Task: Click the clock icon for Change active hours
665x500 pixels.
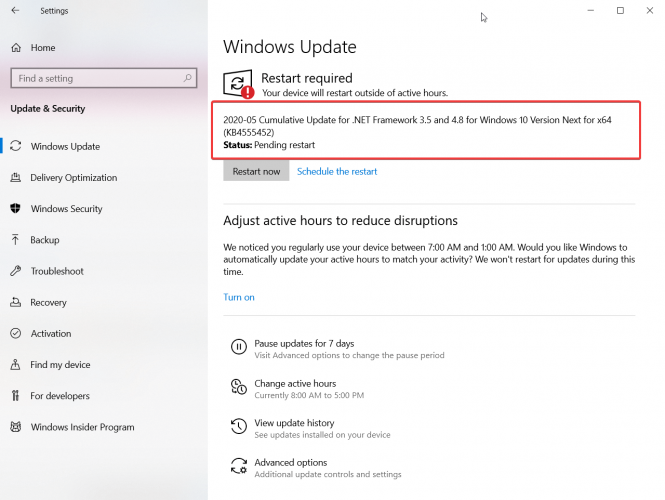Action: [239, 386]
